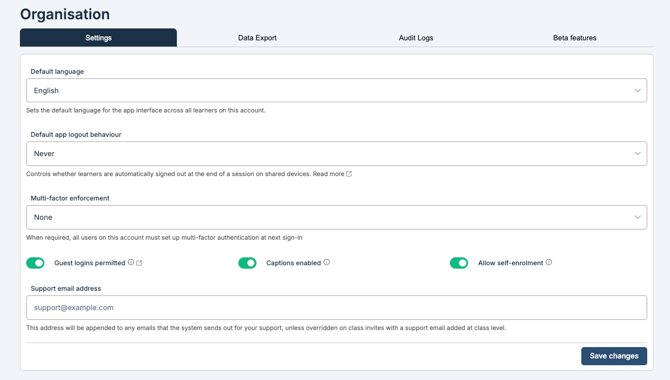
Task: Click the Support email address label
Action: pos(66,289)
